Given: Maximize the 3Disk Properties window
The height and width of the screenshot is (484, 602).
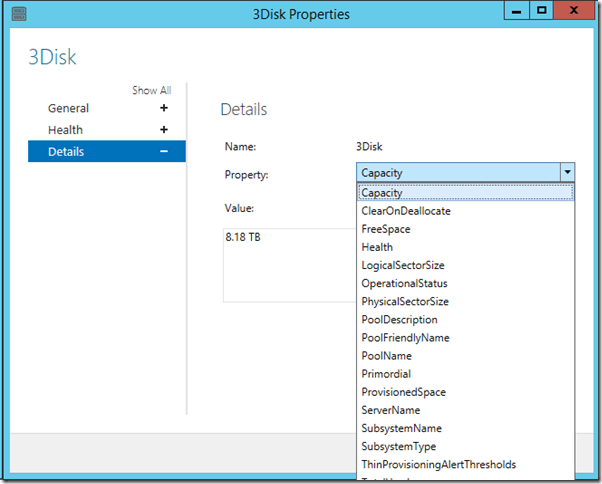Looking at the screenshot, I should pos(541,11).
